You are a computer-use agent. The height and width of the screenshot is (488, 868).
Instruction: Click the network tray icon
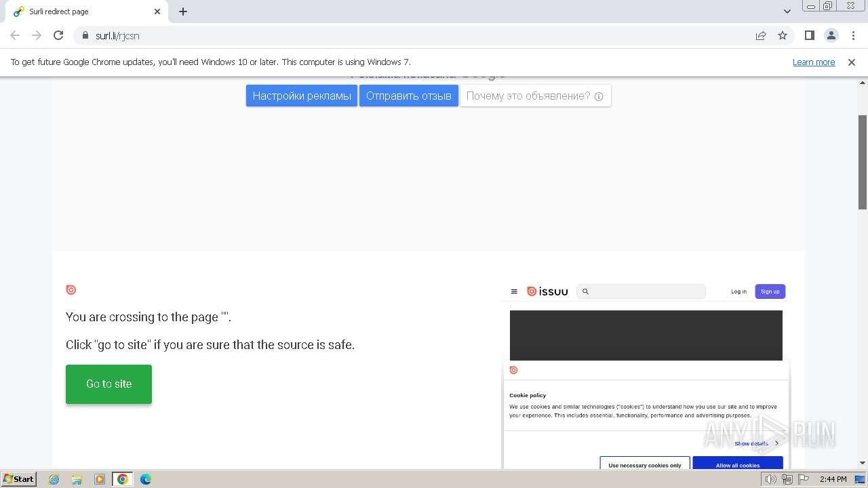[787, 479]
